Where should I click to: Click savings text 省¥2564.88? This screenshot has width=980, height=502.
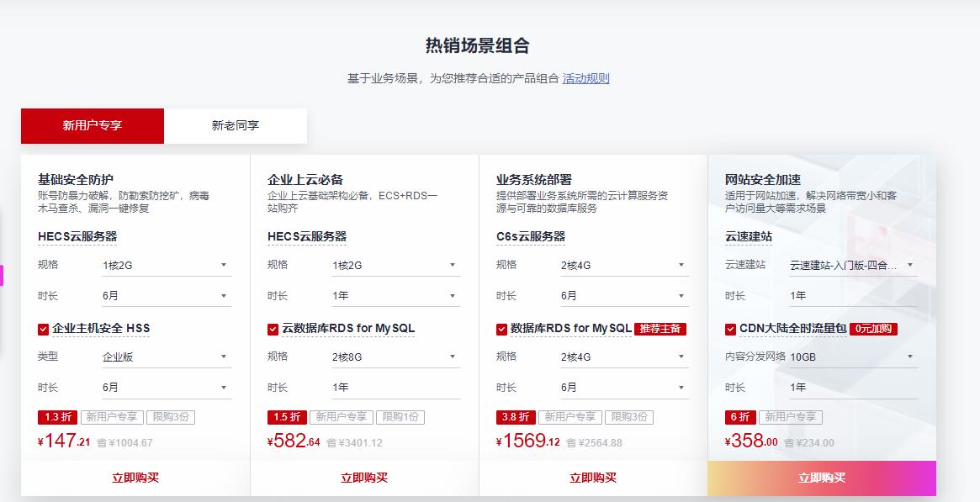click(x=595, y=442)
